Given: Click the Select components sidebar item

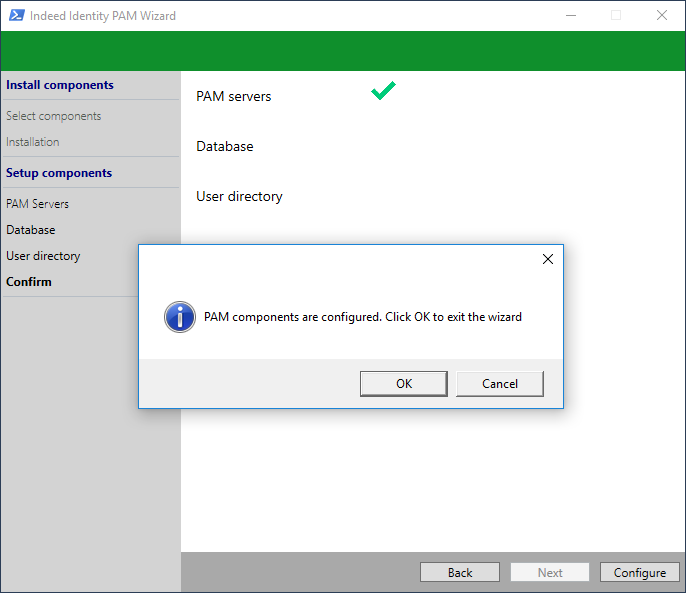Looking at the screenshot, I should [54, 116].
